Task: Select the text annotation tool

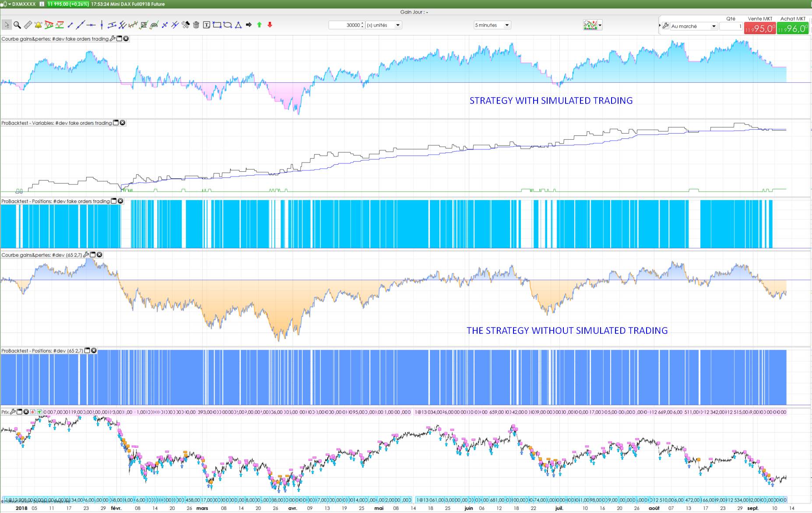Action: point(207,25)
